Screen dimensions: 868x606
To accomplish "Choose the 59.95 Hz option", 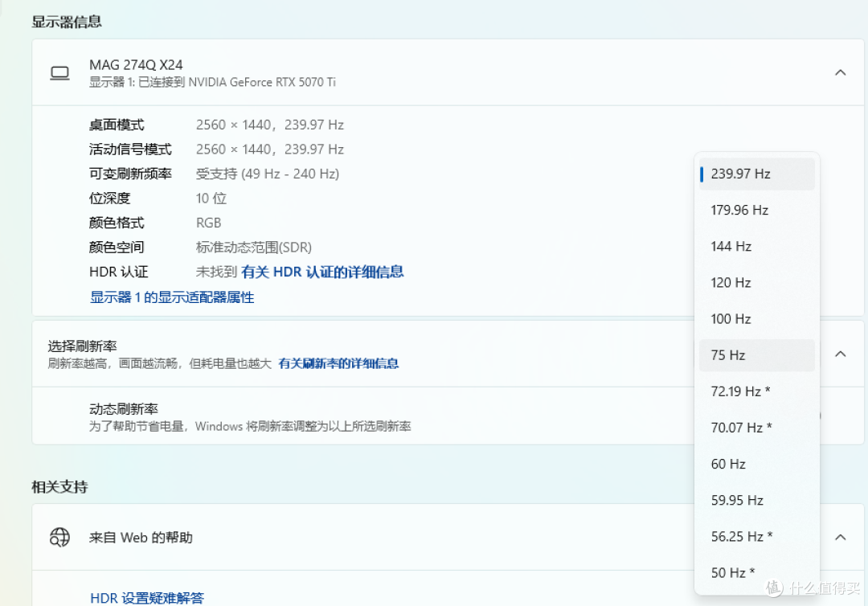I will [757, 500].
